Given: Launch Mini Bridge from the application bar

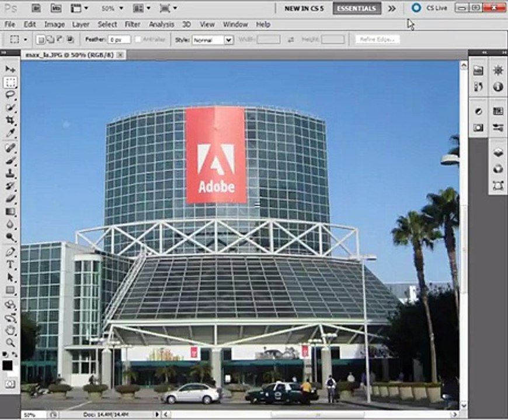Looking at the screenshot, I should (56, 8).
